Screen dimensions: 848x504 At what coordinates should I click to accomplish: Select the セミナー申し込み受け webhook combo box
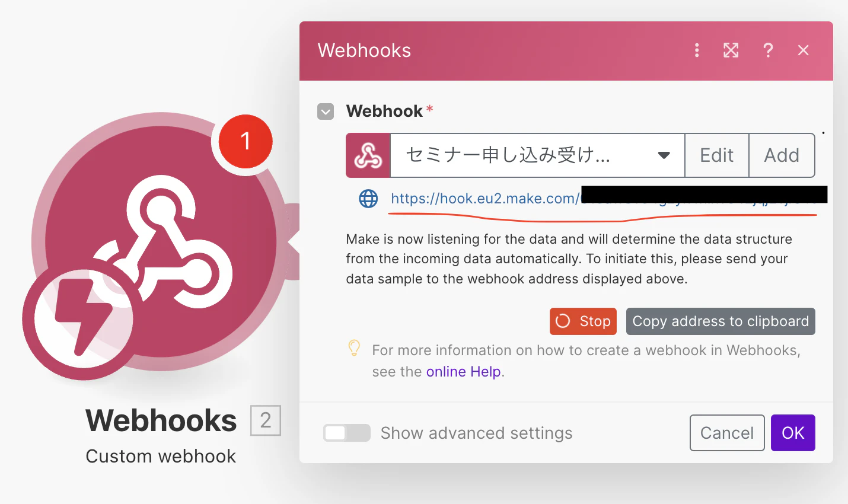click(x=537, y=155)
